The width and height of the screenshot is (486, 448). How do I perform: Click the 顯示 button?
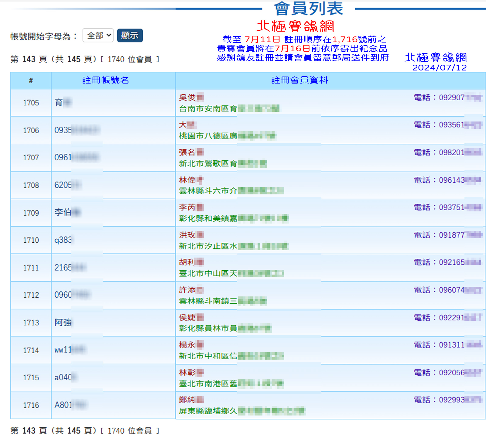(x=130, y=36)
